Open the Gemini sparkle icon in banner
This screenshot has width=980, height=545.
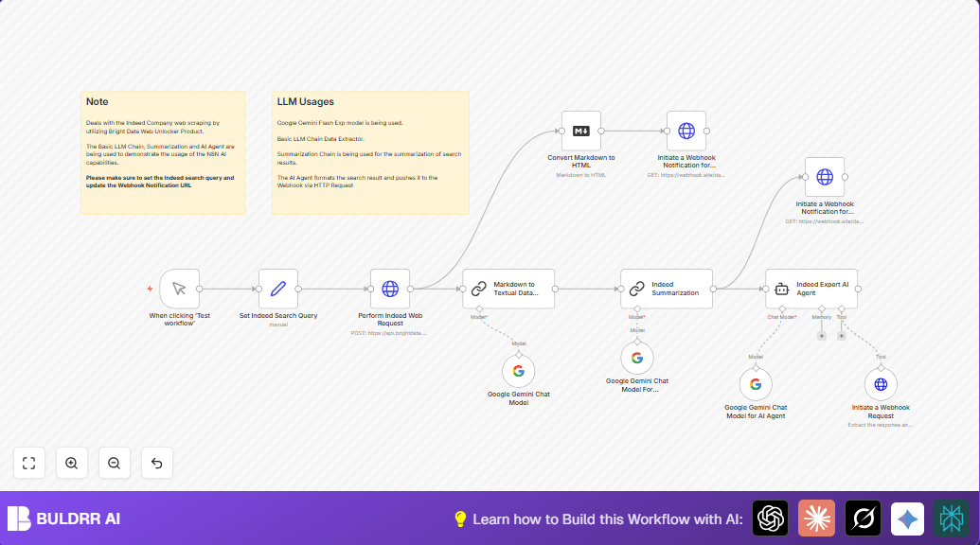pyautogui.click(x=907, y=519)
